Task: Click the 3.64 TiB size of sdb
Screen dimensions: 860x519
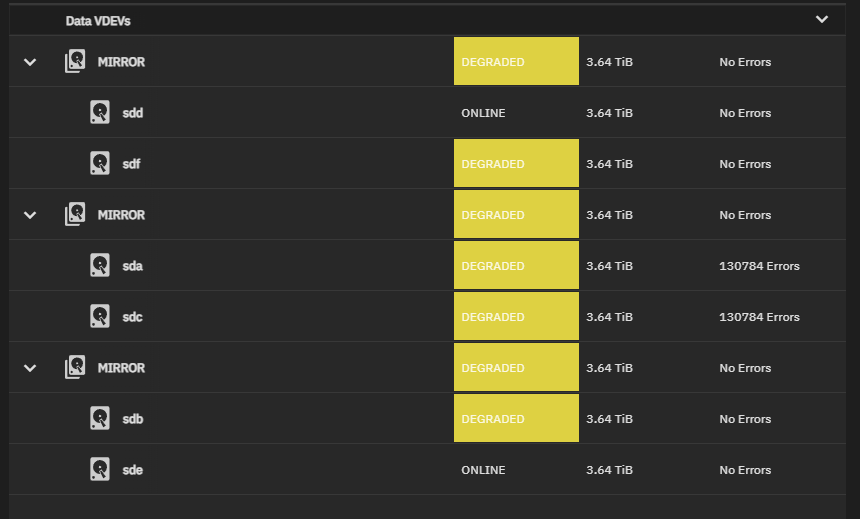Action: click(609, 419)
